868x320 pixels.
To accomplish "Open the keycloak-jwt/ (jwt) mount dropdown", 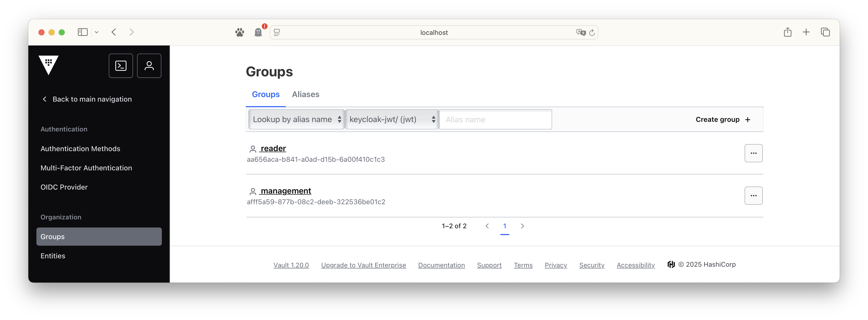I will (x=392, y=119).
